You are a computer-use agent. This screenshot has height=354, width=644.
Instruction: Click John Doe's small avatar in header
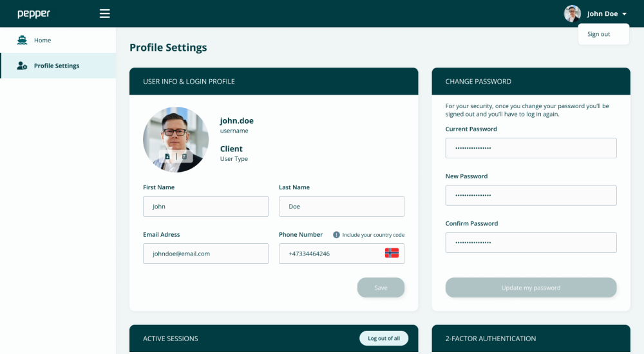pyautogui.click(x=572, y=14)
